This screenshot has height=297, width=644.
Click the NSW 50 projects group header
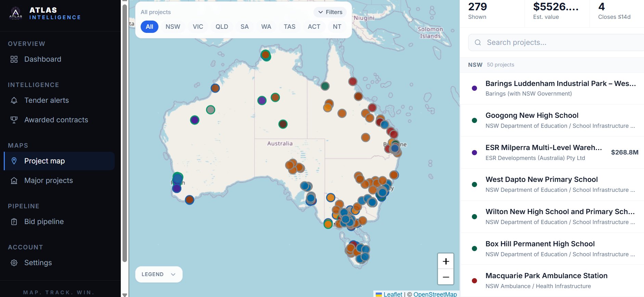tap(552, 65)
